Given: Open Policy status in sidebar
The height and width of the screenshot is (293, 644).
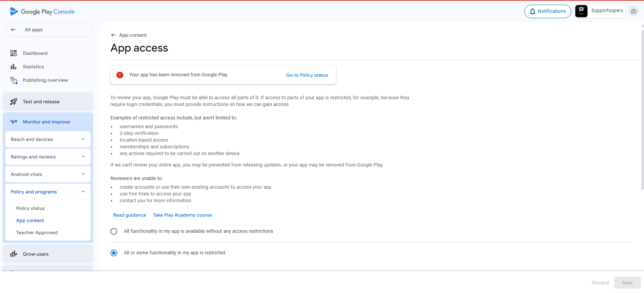Looking at the screenshot, I should [x=30, y=208].
